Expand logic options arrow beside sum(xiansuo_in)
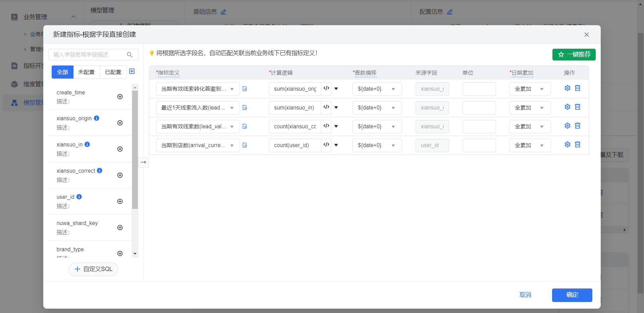Screen dimensions: 644x313 pyautogui.click(x=336, y=108)
